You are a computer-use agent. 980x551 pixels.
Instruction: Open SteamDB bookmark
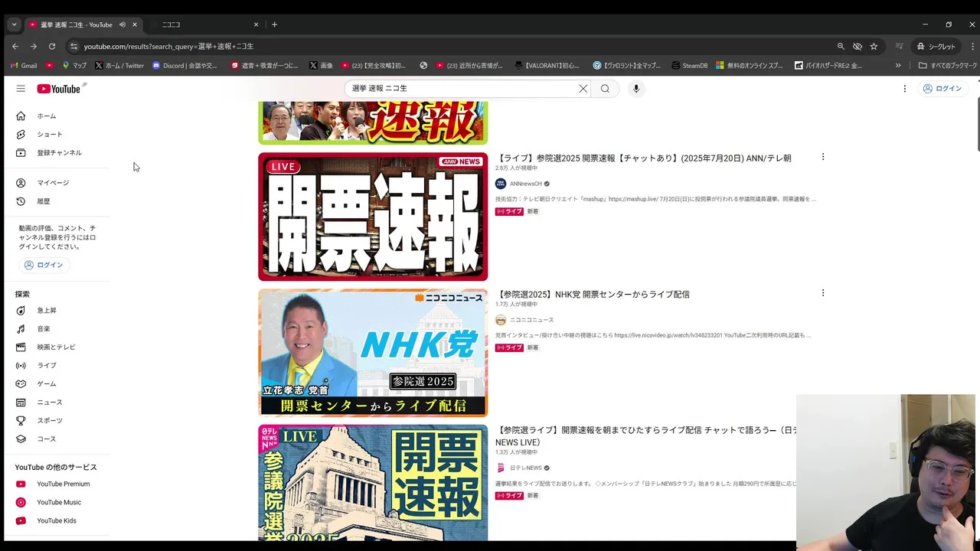(x=688, y=66)
